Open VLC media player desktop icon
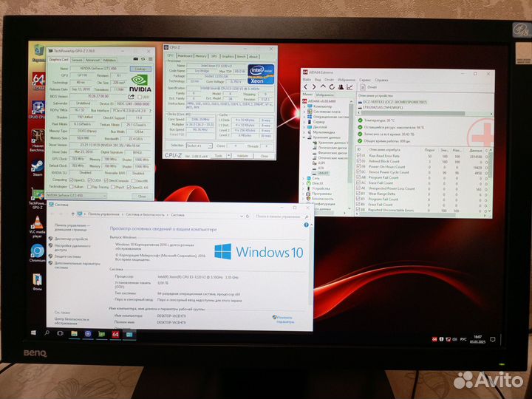Screen dimensions: 532x399 [37, 223]
